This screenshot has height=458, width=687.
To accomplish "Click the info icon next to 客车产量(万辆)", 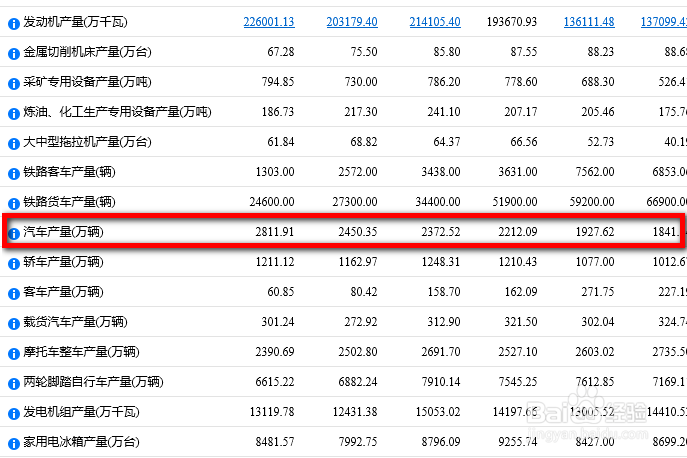I will point(14,294).
